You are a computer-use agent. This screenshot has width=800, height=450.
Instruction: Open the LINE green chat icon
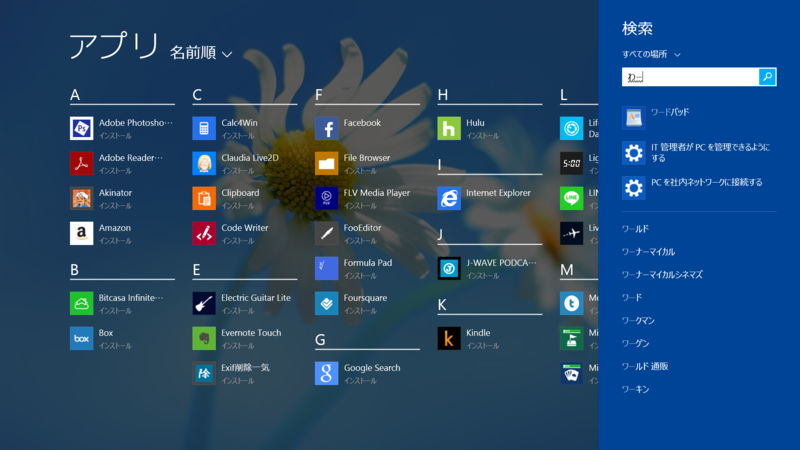pos(571,198)
